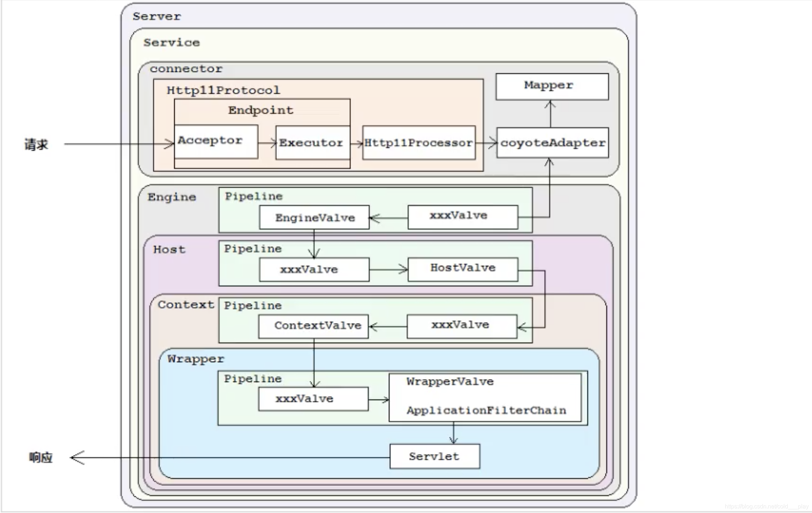Click the Pipeline label in the Wrapper section
This screenshot has width=812, height=513.
253,379
